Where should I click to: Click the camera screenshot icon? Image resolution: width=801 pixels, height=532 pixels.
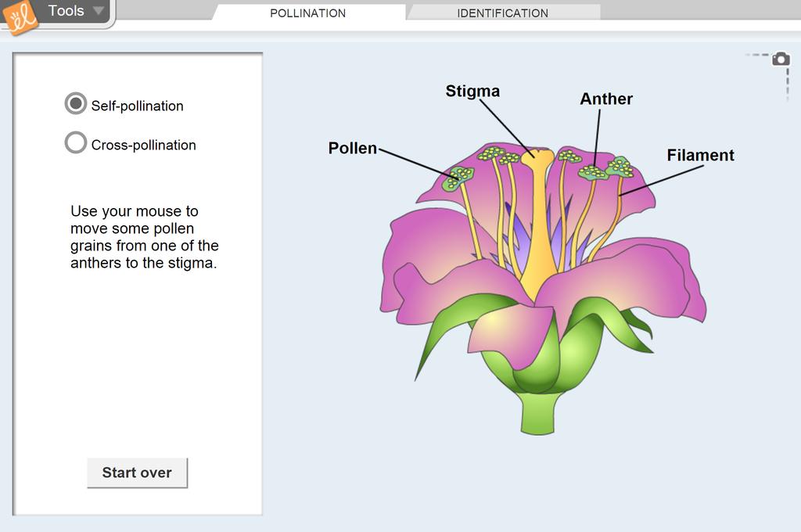(780, 59)
